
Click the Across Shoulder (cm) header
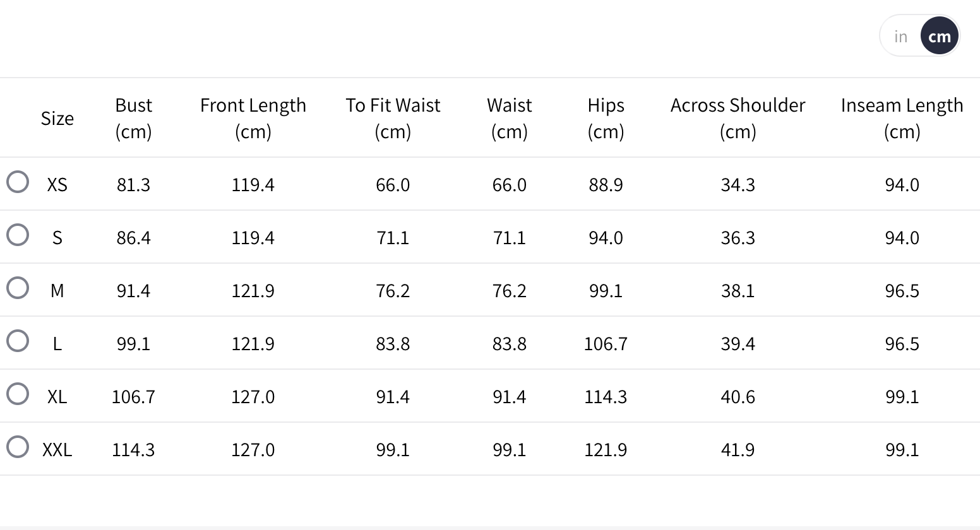coord(738,118)
